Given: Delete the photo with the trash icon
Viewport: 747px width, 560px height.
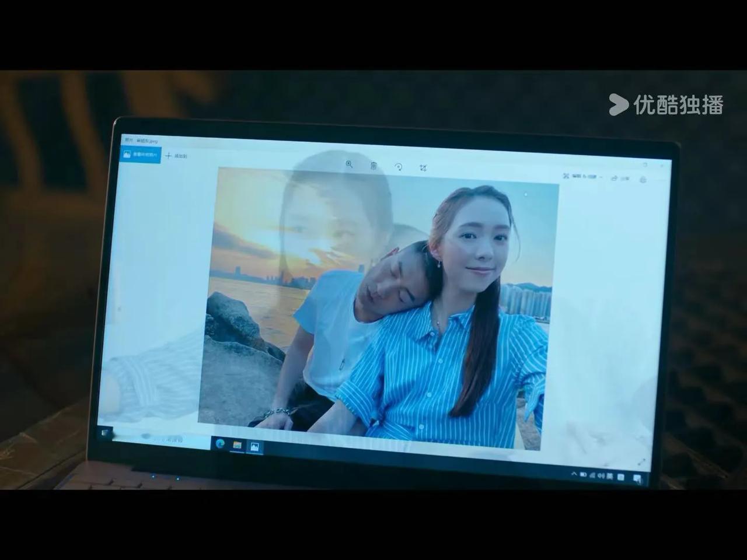Looking at the screenshot, I should (x=373, y=166).
